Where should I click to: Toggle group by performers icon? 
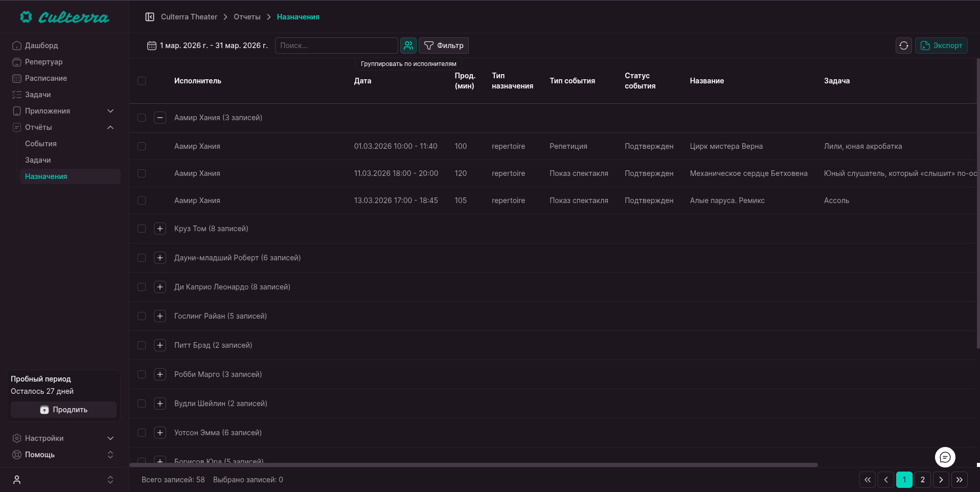coord(408,46)
